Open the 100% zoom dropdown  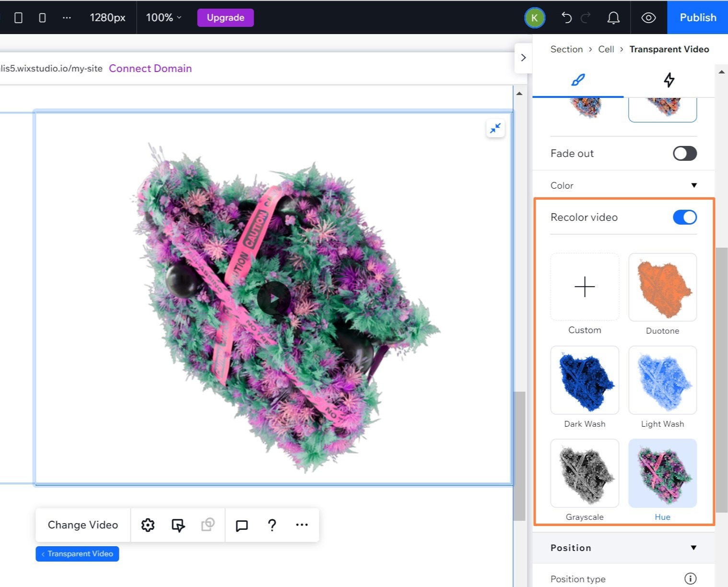point(163,17)
